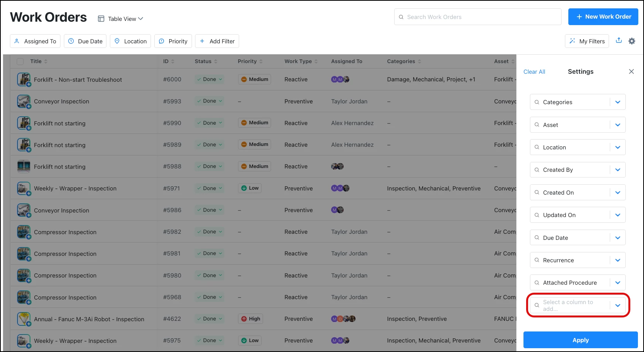The height and width of the screenshot is (352, 644).
Task: Click the thumbnail for Annual - Fanuc M-3Ai Robot
Action: [24, 319]
